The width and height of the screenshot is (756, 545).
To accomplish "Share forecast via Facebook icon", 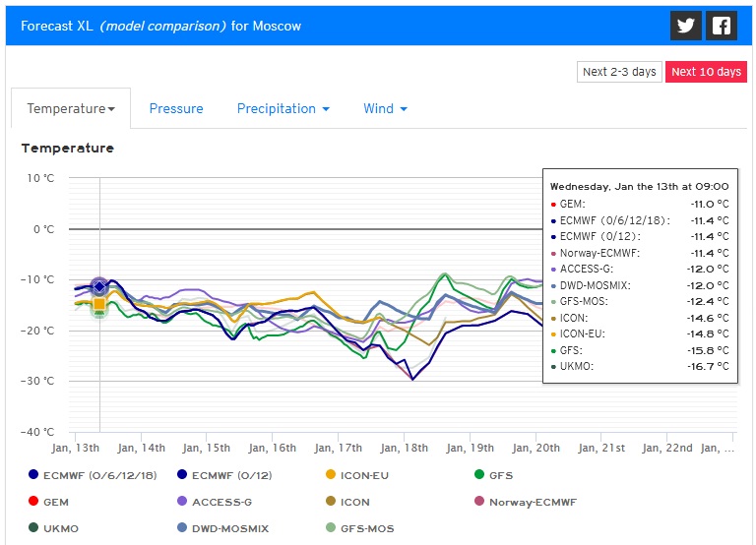I will coord(722,26).
